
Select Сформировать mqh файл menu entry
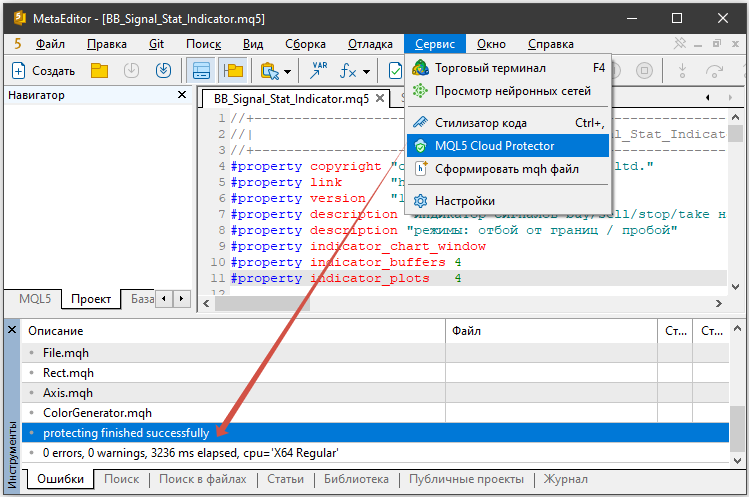(508, 169)
